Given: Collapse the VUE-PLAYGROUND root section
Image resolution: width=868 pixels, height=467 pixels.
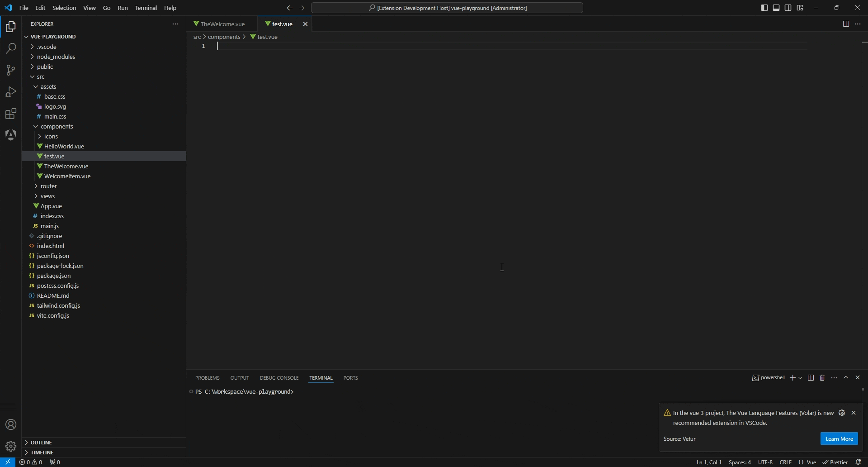Looking at the screenshot, I should 104,37.
